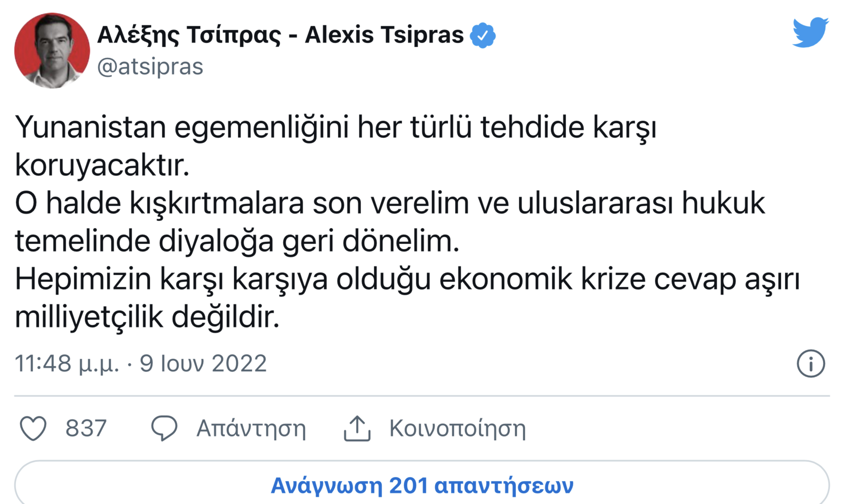Click the 9 Ιουν 2022 date
Viewport: 841px width, 504px height.
[x=203, y=364]
